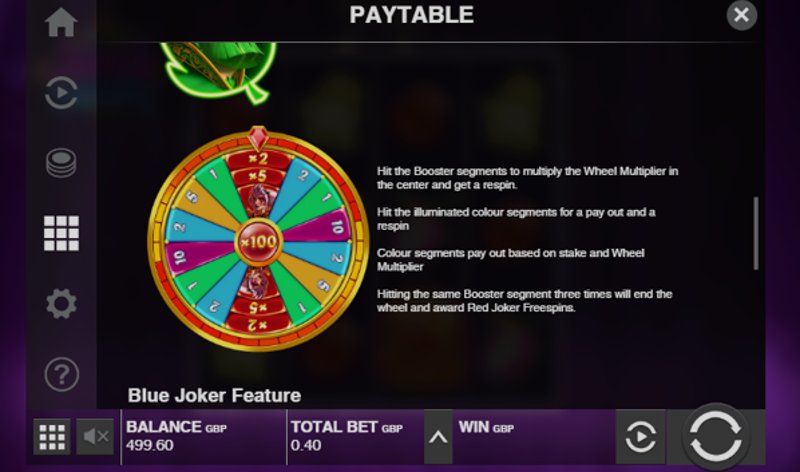The height and width of the screenshot is (472, 800).
Task: Open the settings gear icon
Action: tap(61, 304)
